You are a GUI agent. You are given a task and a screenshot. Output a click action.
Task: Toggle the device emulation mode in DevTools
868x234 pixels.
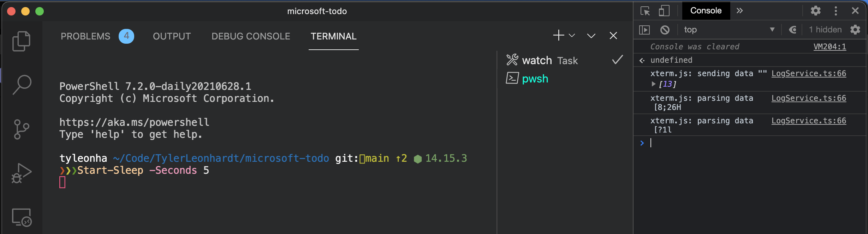(x=664, y=11)
